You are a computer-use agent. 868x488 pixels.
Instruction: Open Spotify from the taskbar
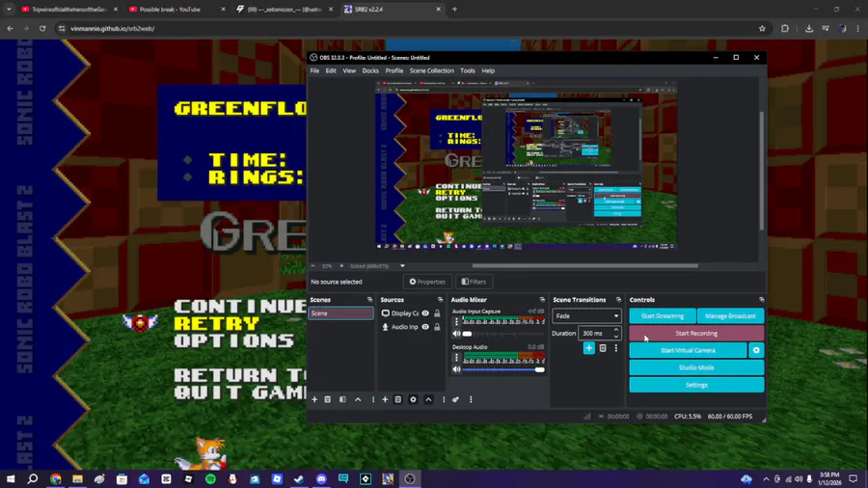pos(211,478)
